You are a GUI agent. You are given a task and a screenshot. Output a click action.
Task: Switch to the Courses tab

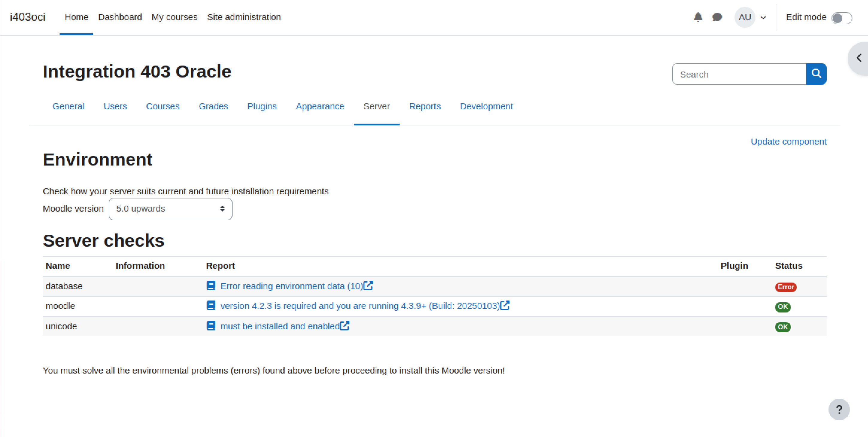[x=163, y=106]
